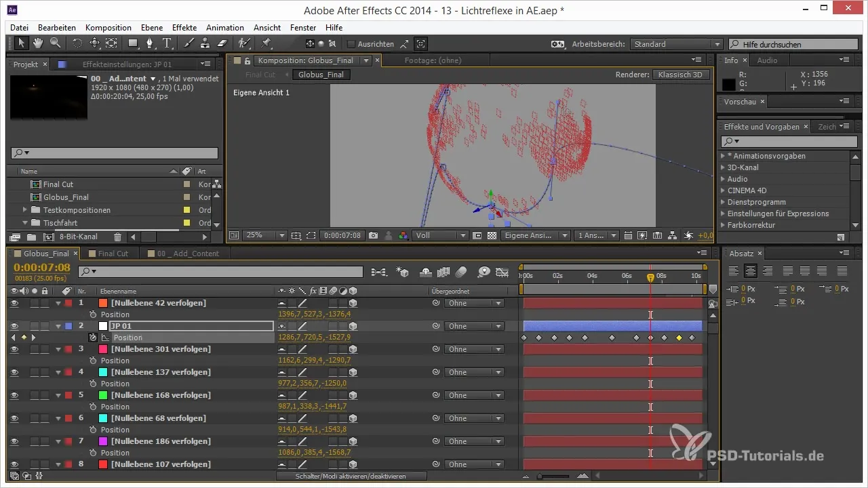Open the Eigene Ansicht 3D view dropdown
This screenshot has height=488, width=868.
point(536,235)
